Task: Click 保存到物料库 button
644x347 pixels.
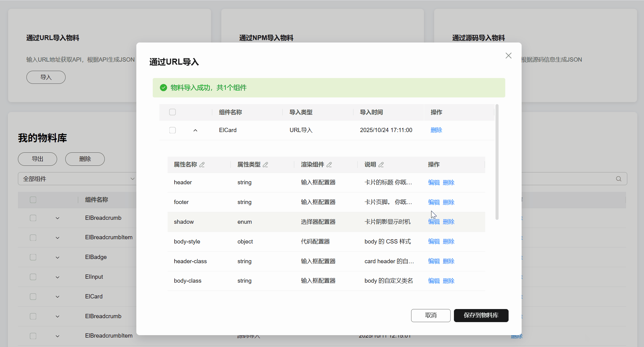Action: tap(481, 315)
